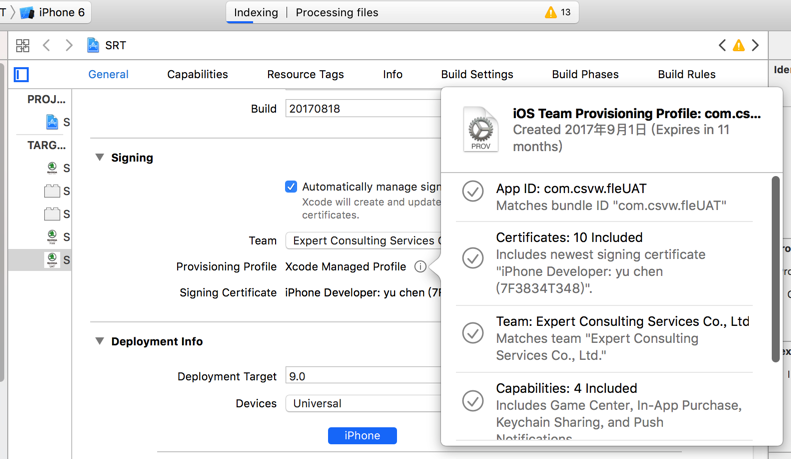791x459 pixels.
Task: Collapse the Signing section triangle
Action: [x=100, y=158]
